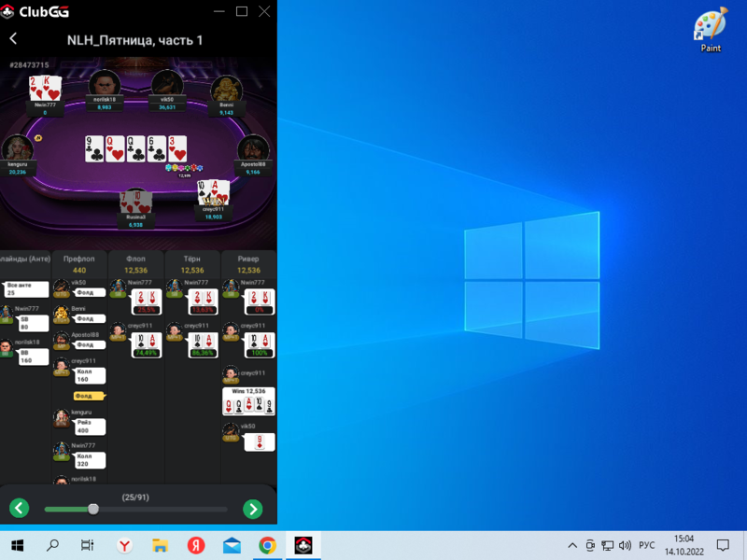
Task: Advance to next hand with green right arrow
Action: point(252,509)
